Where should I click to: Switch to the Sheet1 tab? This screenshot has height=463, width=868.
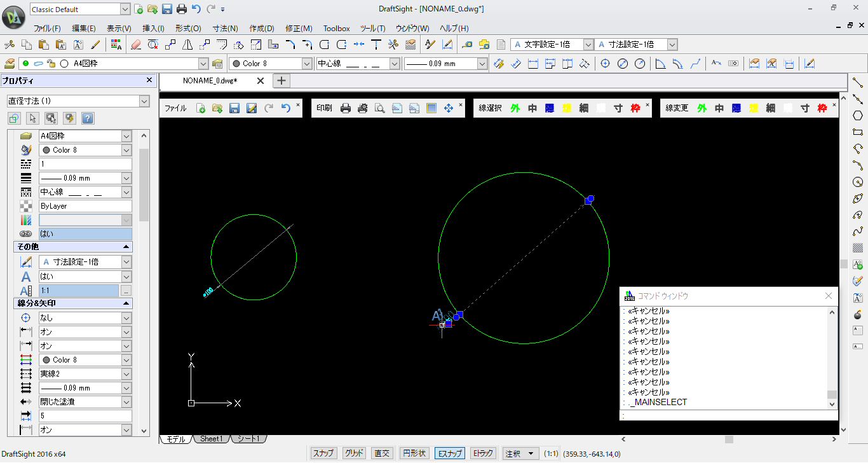point(211,439)
